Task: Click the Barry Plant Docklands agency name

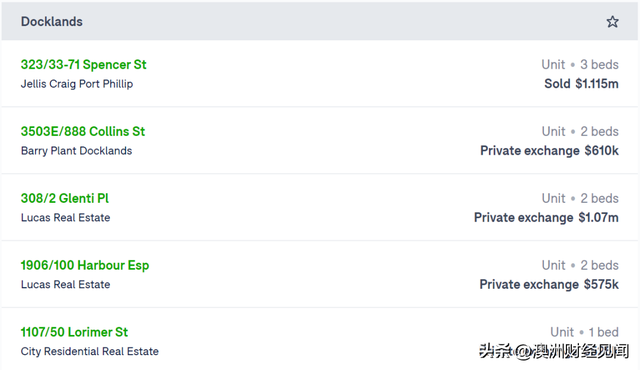Action: click(x=76, y=151)
